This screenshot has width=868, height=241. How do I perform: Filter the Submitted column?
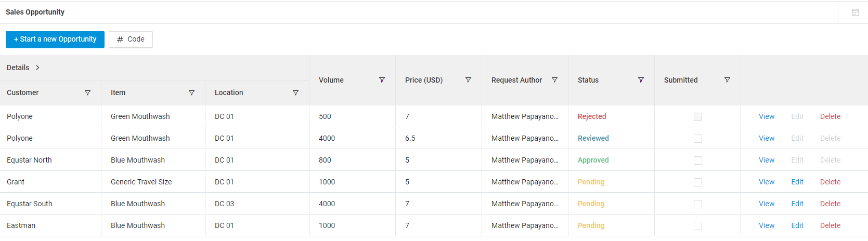pos(727,80)
